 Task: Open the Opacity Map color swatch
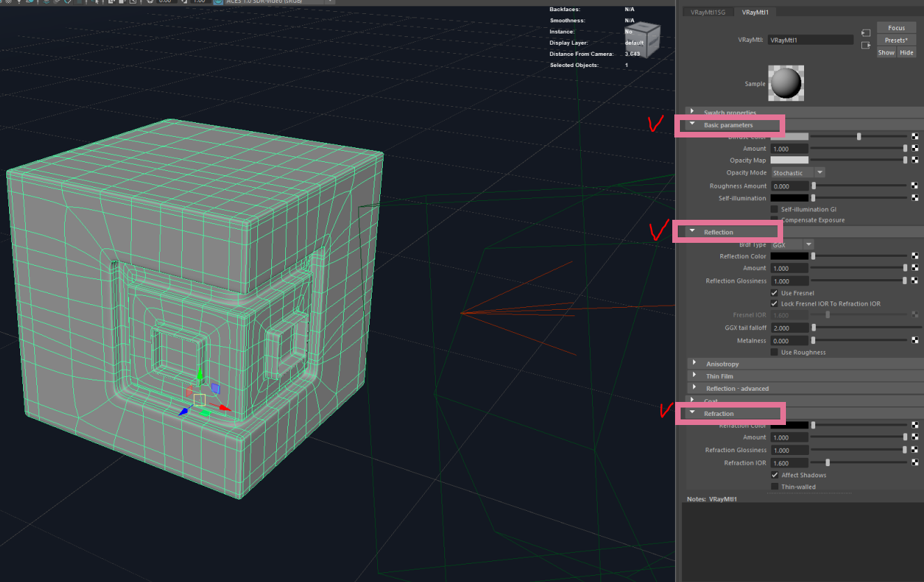click(789, 161)
